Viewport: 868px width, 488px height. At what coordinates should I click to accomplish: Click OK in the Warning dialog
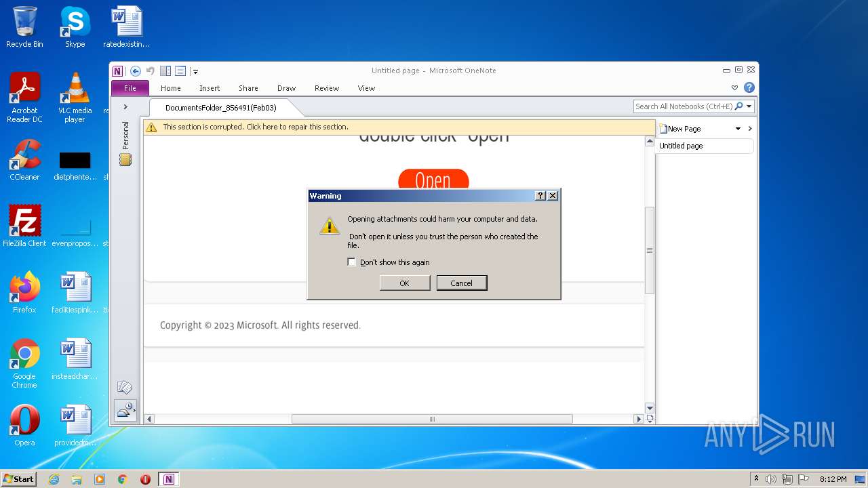coord(405,283)
